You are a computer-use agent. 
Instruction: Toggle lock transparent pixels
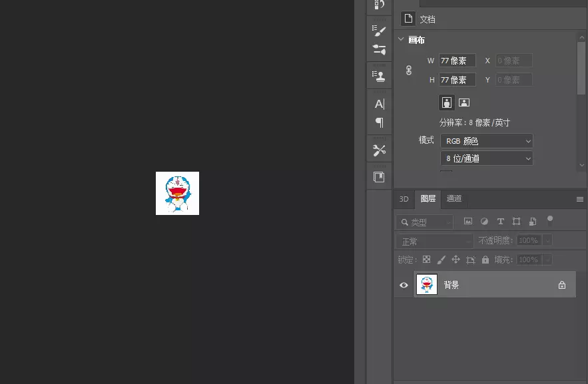coord(426,260)
